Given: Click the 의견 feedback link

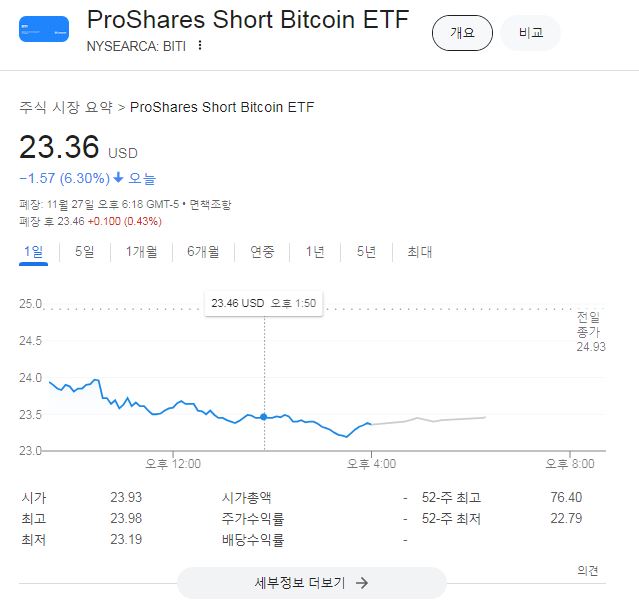Looking at the screenshot, I should coord(588,571).
